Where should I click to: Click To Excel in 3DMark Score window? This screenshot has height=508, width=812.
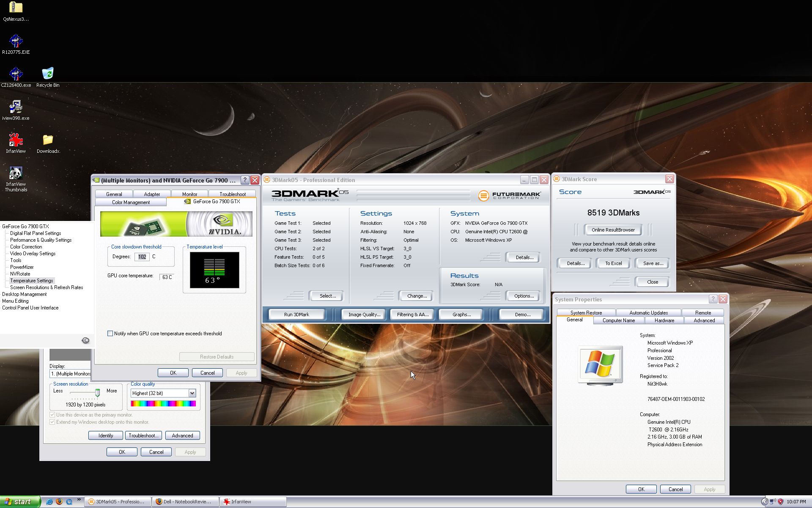[613, 263]
